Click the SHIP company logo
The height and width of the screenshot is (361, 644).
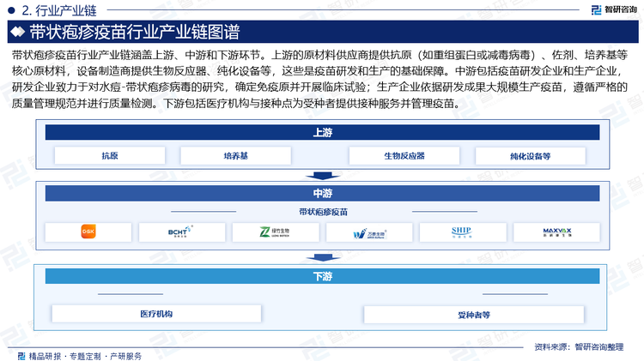click(x=462, y=232)
